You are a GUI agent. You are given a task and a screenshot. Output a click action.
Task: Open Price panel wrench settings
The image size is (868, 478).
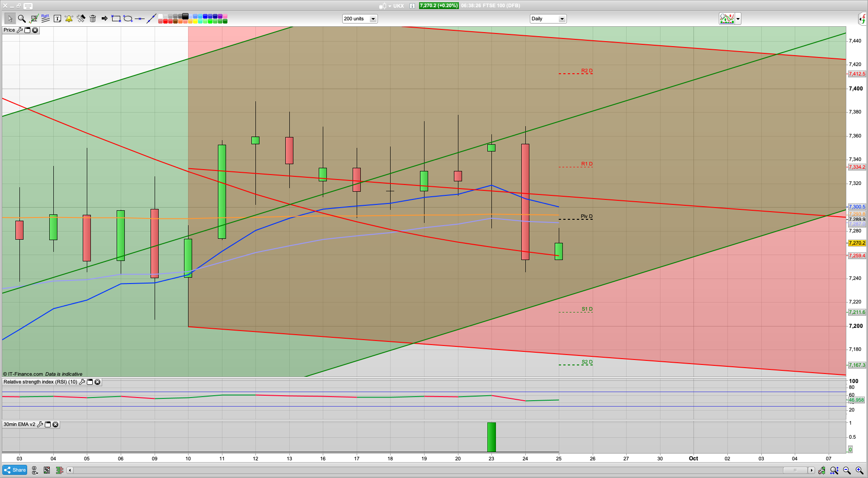click(19, 30)
